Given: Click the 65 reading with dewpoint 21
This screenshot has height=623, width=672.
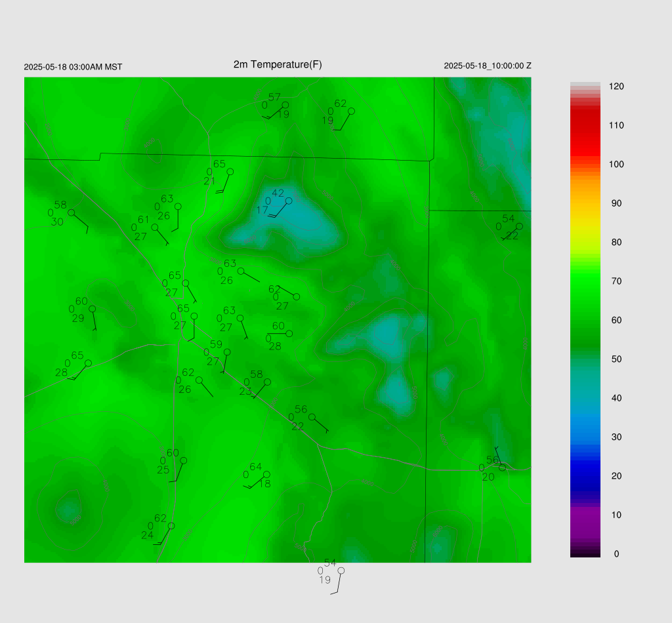Looking at the screenshot, I should point(219,164).
